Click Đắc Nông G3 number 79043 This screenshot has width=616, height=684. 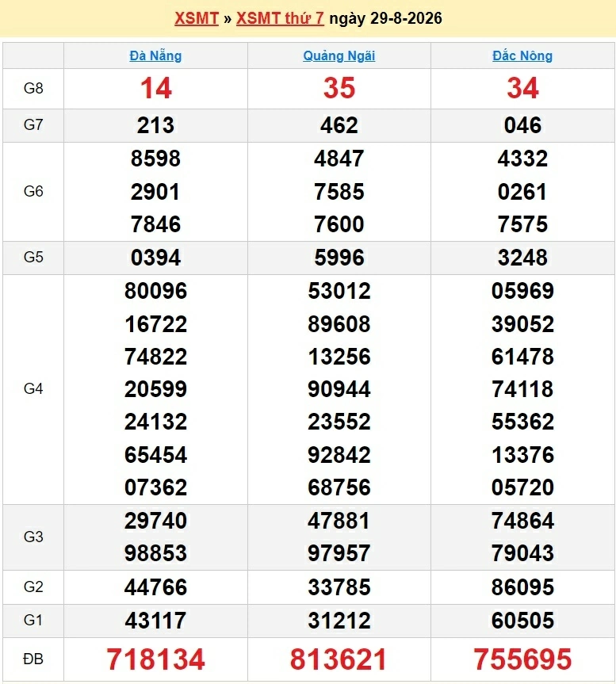pyautogui.click(x=522, y=553)
